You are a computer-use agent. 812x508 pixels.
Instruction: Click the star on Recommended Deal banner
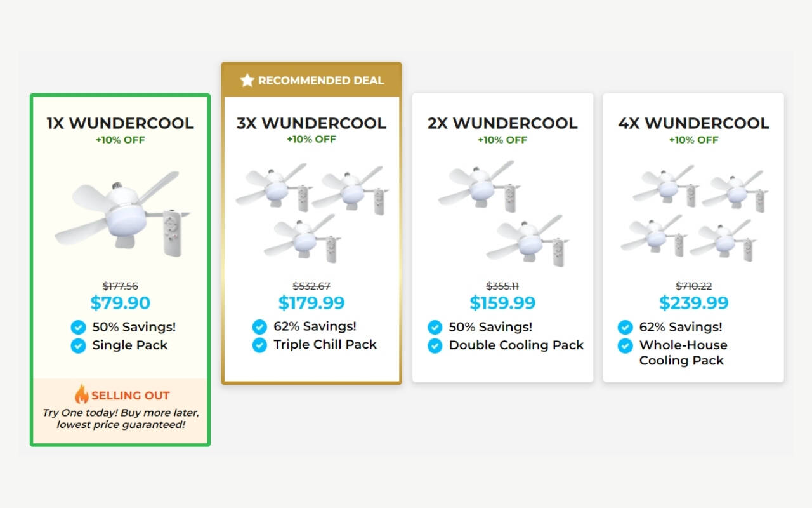(x=247, y=81)
